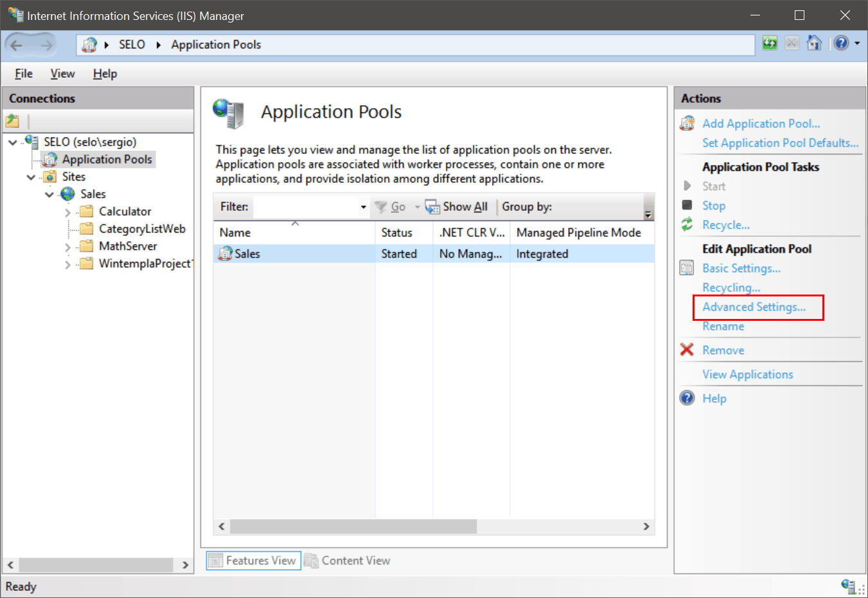Expand the Calculator application node
The image size is (868, 598).
(68, 212)
